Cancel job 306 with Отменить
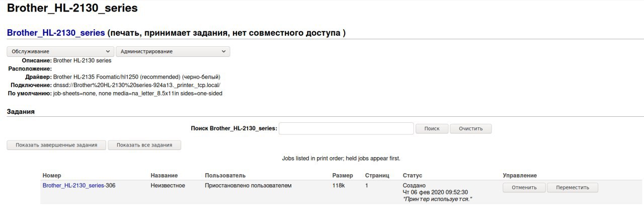 point(524,188)
